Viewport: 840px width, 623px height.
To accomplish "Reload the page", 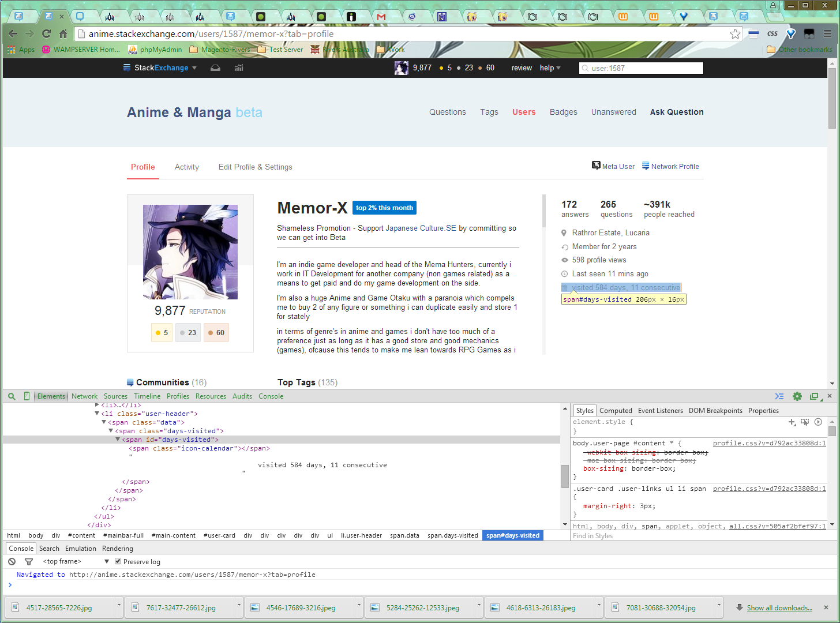I will coord(47,34).
